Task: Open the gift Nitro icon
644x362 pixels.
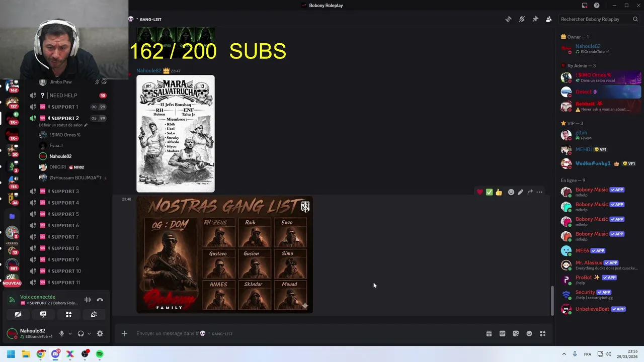Action: [489, 333]
